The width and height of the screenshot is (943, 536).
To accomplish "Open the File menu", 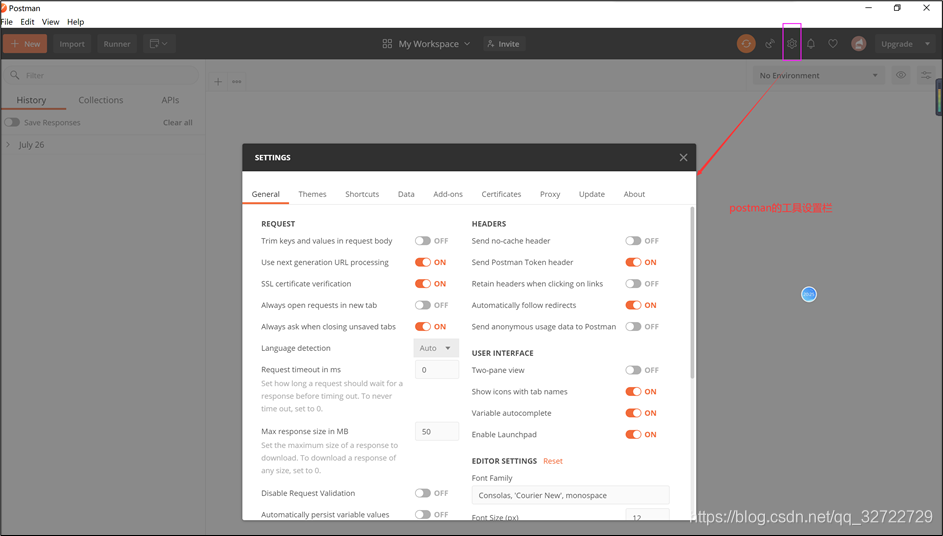I will 7,22.
